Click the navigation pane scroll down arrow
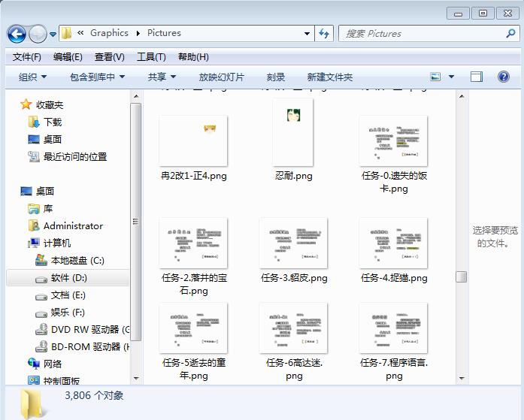 pyautogui.click(x=136, y=378)
